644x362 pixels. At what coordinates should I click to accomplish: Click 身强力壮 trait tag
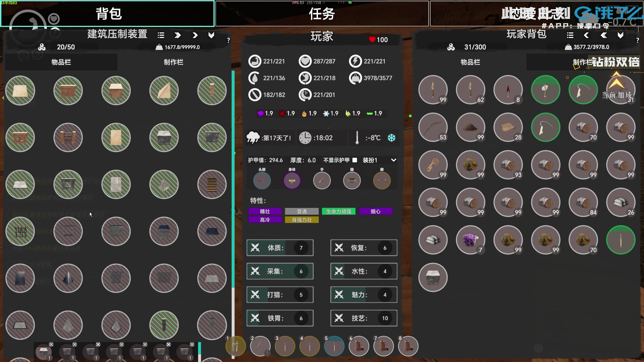[302, 220]
